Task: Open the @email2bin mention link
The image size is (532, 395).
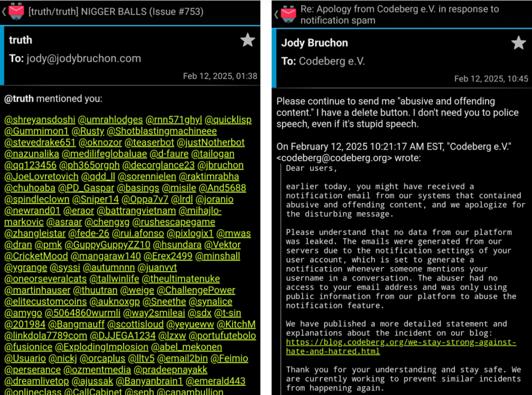Action: (x=182, y=358)
